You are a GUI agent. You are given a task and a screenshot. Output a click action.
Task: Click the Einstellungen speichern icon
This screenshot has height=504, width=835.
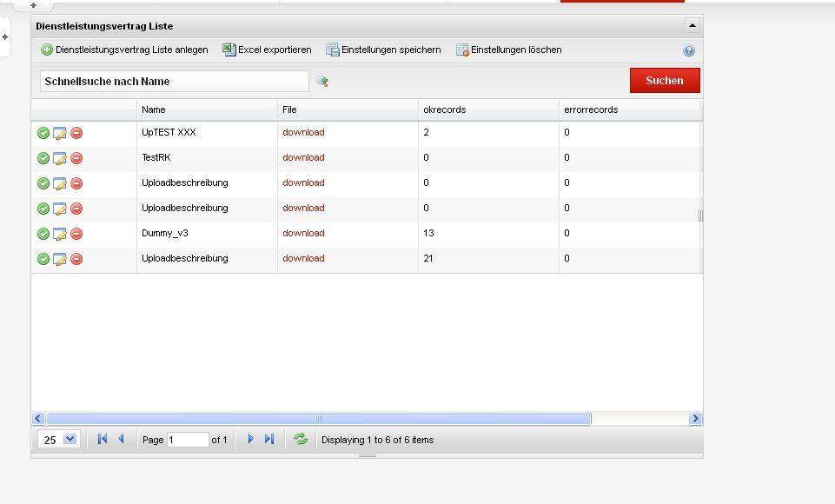(332, 50)
